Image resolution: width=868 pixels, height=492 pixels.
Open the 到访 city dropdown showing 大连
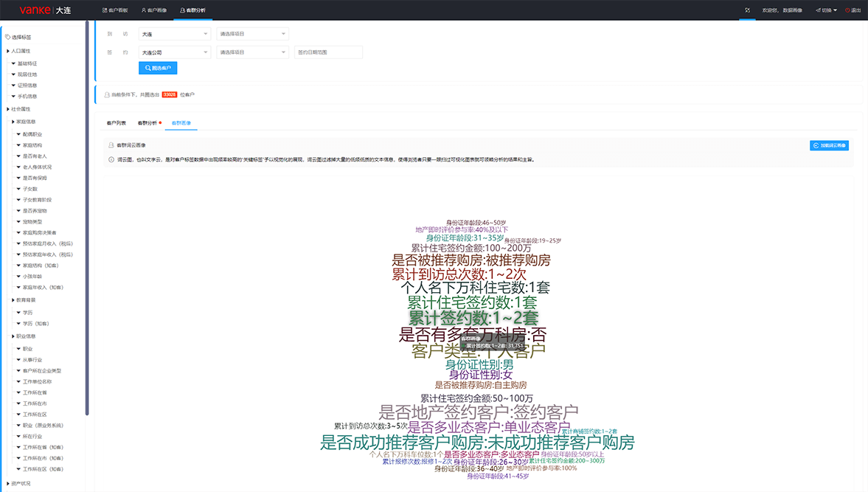pyautogui.click(x=174, y=34)
